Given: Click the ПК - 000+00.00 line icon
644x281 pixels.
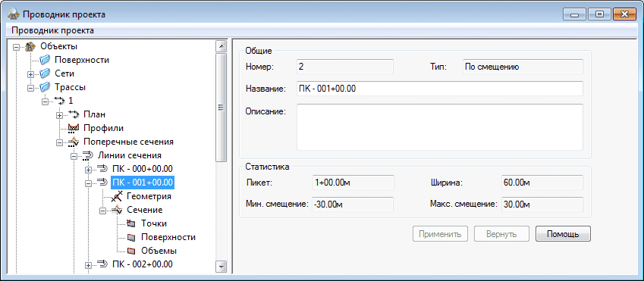Looking at the screenshot, I should click(102, 169).
